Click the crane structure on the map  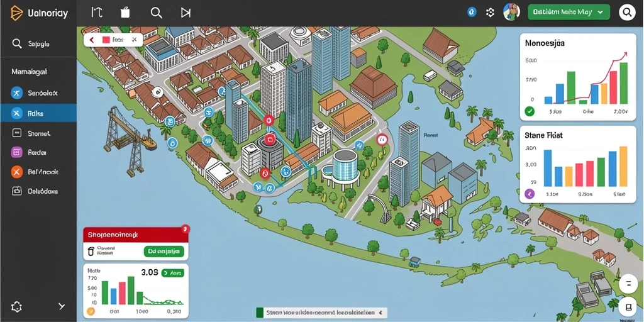click(128, 140)
